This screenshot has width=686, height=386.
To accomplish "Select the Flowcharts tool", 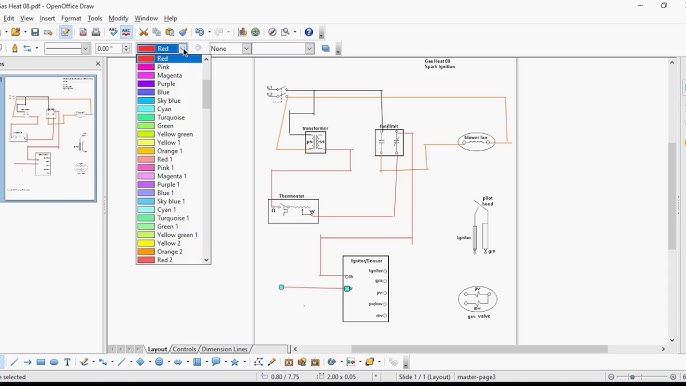I will pos(197,362).
